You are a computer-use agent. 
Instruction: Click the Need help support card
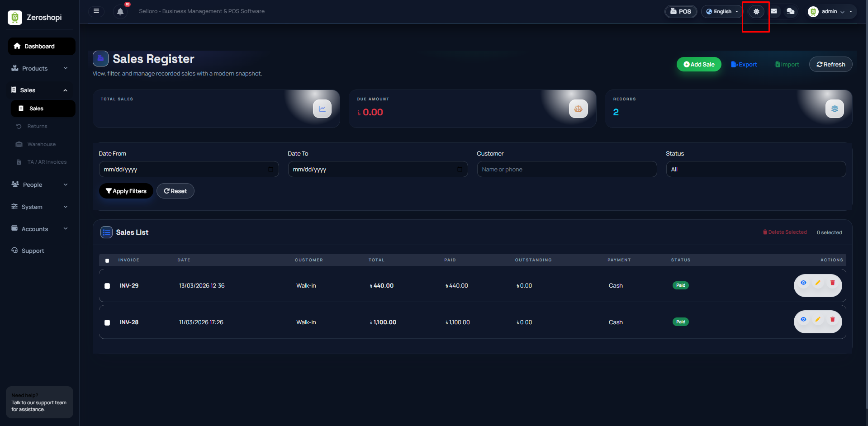point(39,402)
